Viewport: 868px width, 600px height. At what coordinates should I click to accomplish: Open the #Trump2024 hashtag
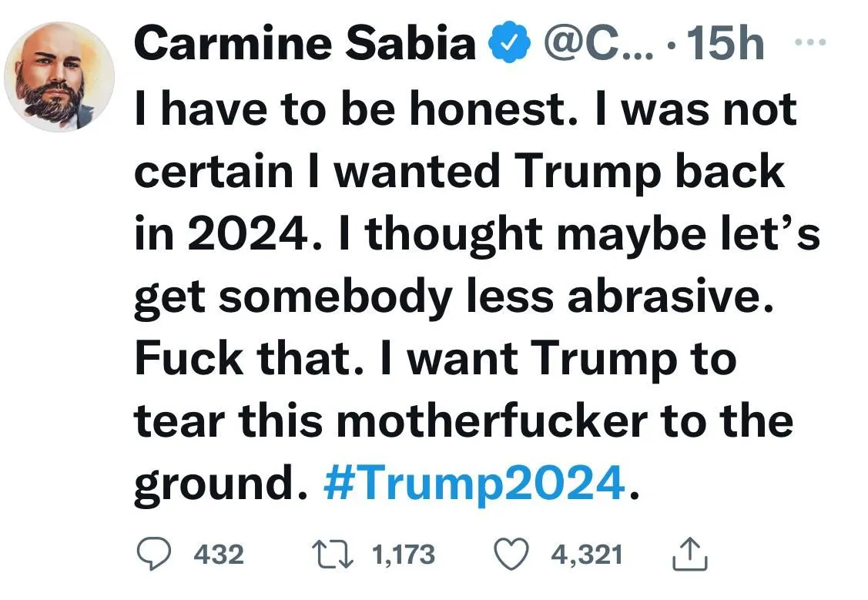[x=473, y=482]
